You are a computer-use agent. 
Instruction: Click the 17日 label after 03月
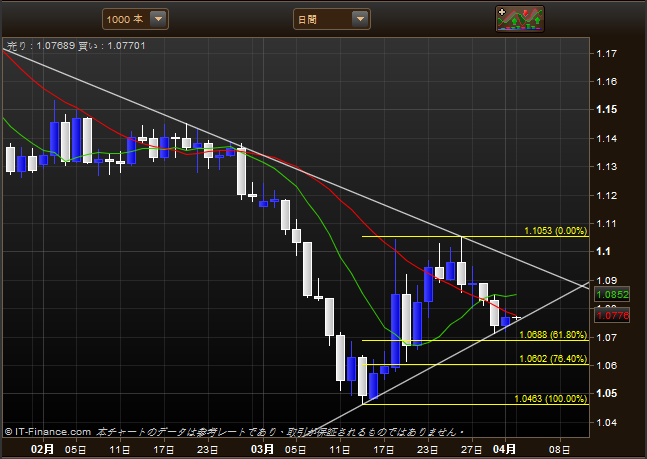click(383, 450)
